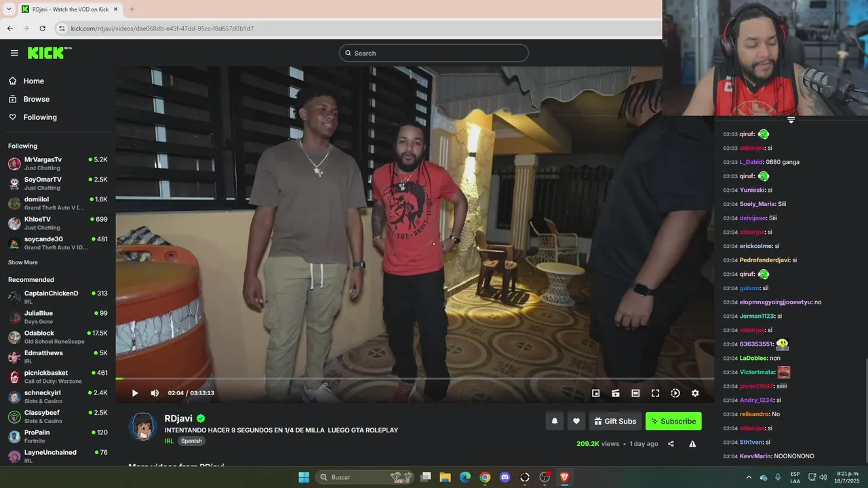Screen dimensions: 868x488
Task: Open a new browser tab
Action: [132, 9]
